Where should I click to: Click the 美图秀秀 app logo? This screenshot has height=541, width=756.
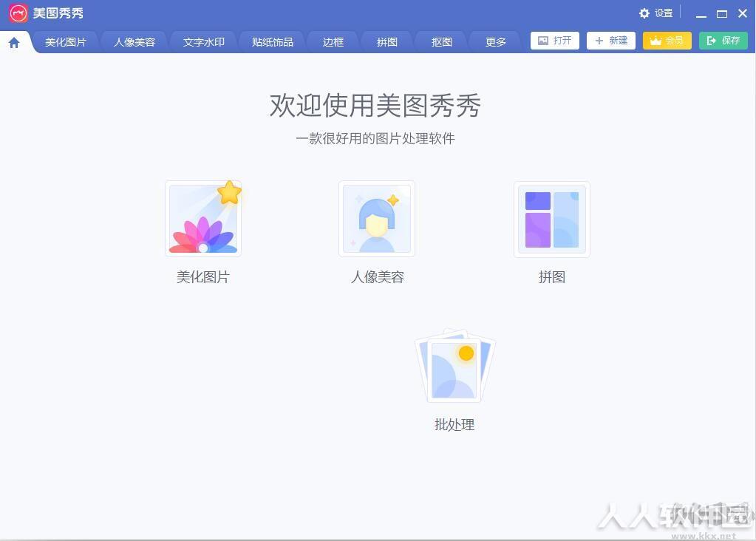(18, 13)
